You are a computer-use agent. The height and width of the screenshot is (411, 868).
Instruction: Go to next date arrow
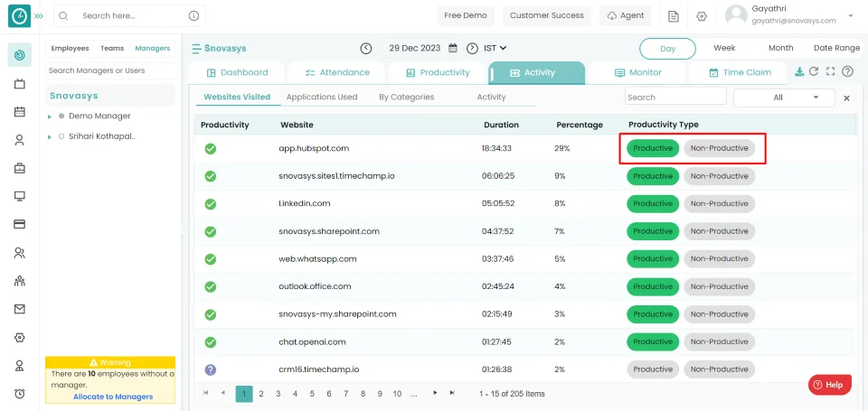pyautogui.click(x=472, y=48)
